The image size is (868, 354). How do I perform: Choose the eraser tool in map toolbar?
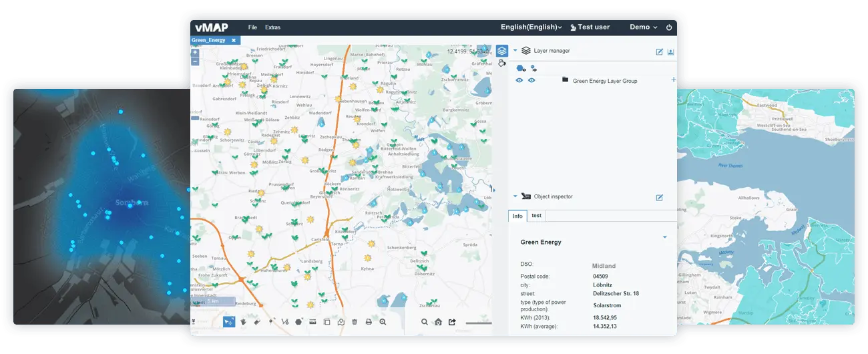point(258,322)
